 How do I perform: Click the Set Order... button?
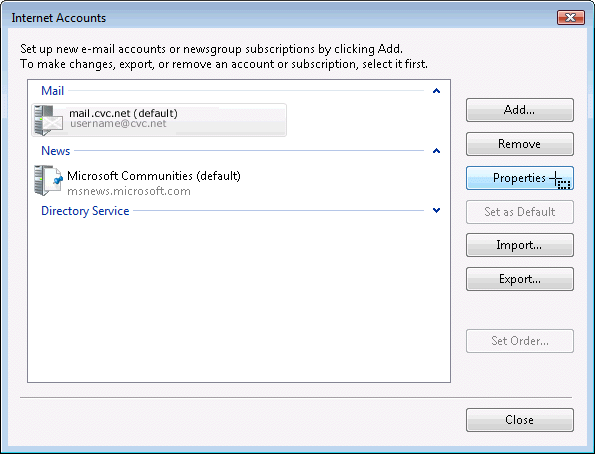tap(519, 341)
